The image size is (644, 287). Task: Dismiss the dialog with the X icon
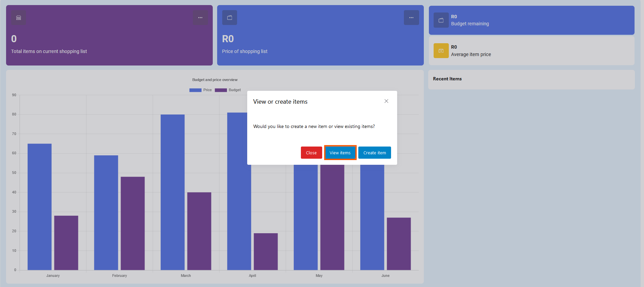click(x=386, y=101)
